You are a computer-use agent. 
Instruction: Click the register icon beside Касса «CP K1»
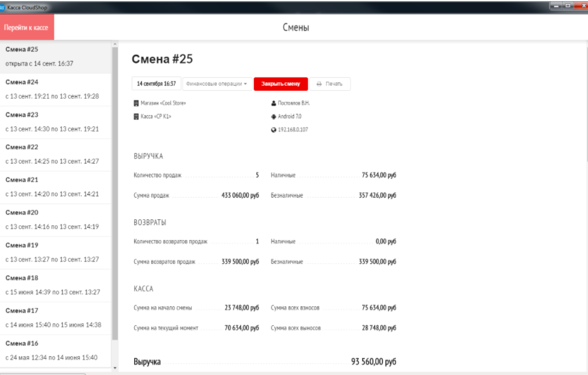[x=136, y=116]
